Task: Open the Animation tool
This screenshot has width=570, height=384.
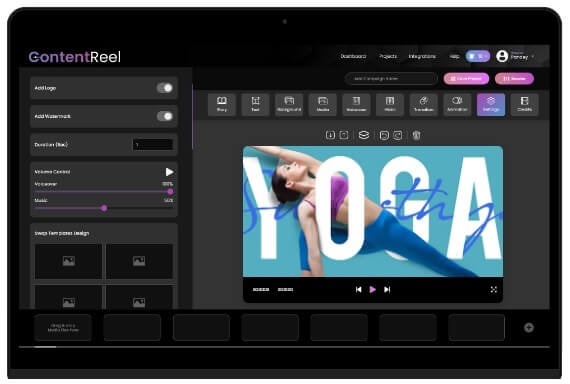Action: coord(457,104)
